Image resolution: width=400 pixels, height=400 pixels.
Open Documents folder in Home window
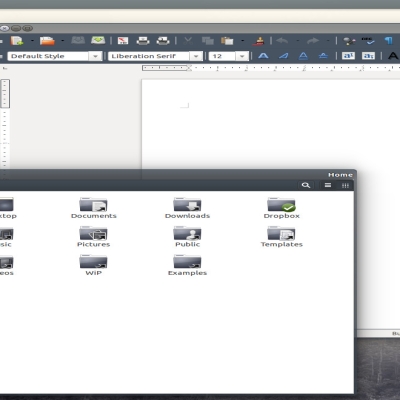pos(94,208)
